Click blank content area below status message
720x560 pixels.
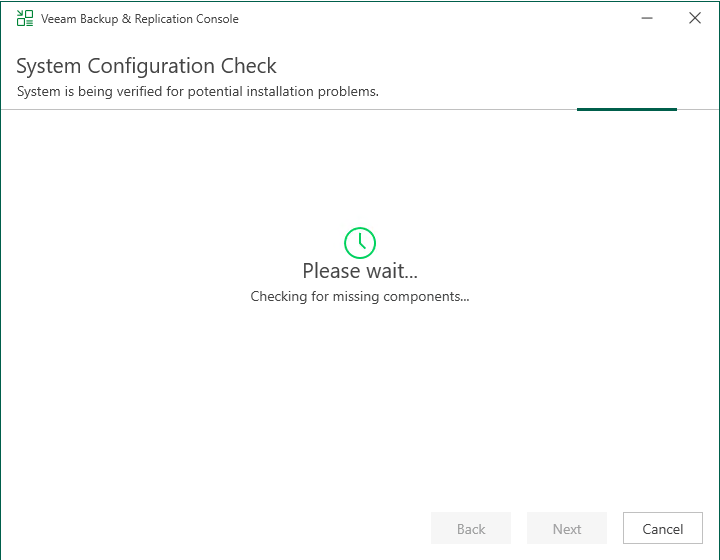coord(360,400)
